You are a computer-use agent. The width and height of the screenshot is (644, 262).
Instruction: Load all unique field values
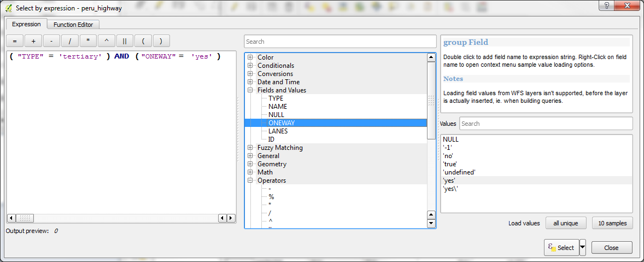[566, 223]
